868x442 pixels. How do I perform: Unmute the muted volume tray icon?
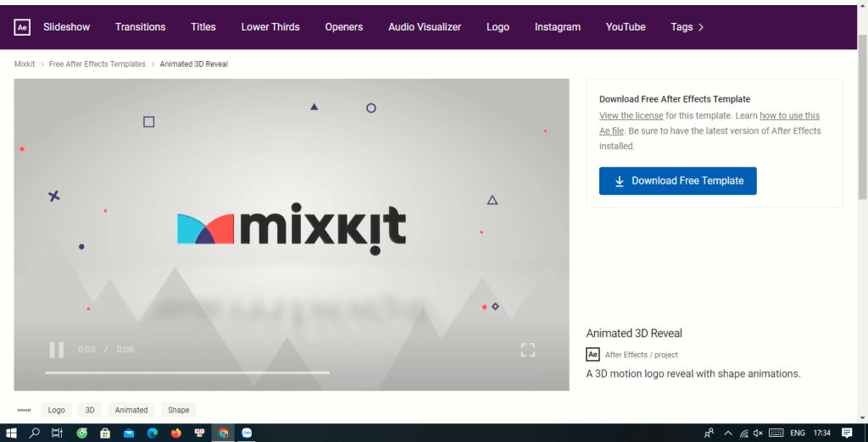(x=759, y=434)
